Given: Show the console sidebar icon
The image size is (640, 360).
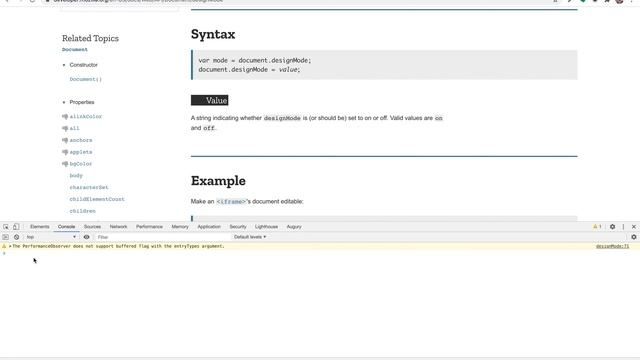Looking at the screenshot, I should click(5, 237).
